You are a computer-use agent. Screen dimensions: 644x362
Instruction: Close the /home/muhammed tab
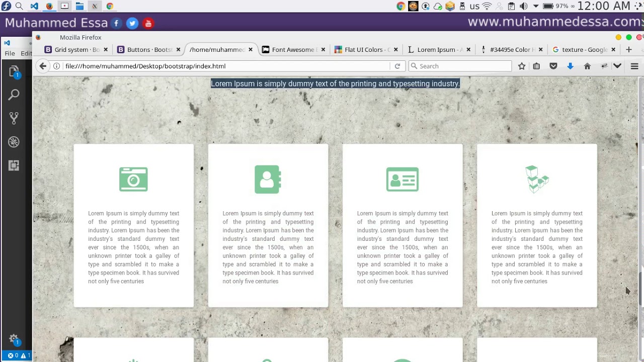[x=251, y=49]
